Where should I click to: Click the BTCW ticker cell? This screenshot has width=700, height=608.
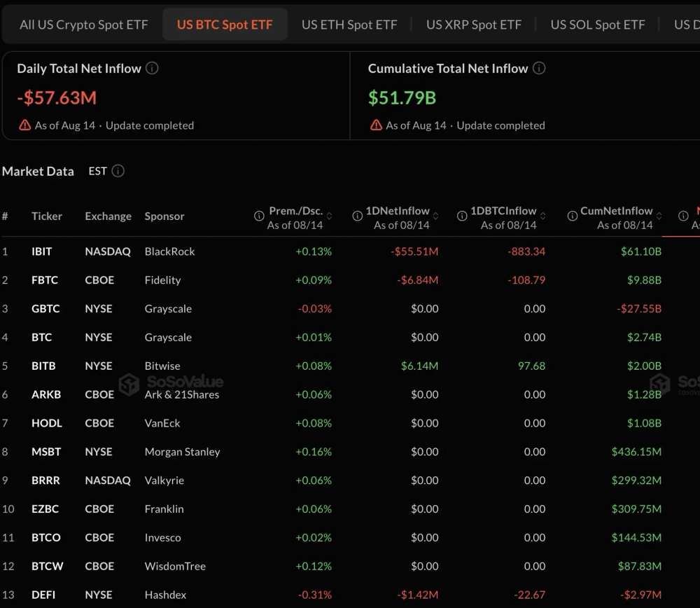[x=48, y=566]
